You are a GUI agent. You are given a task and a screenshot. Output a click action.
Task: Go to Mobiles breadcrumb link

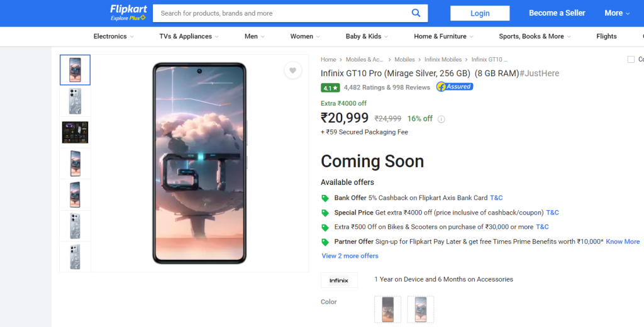click(x=404, y=60)
